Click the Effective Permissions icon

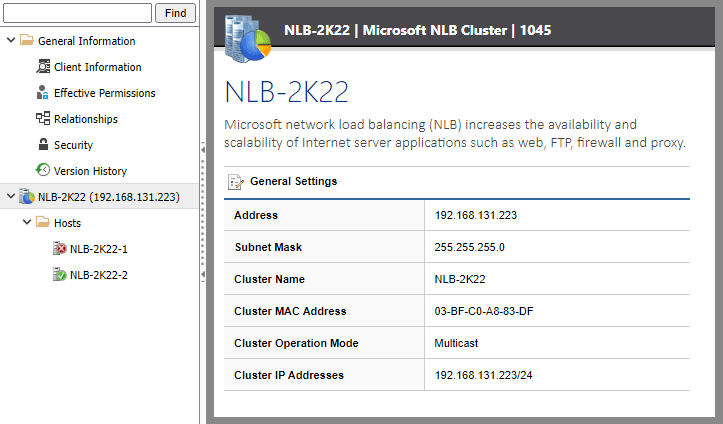point(43,92)
